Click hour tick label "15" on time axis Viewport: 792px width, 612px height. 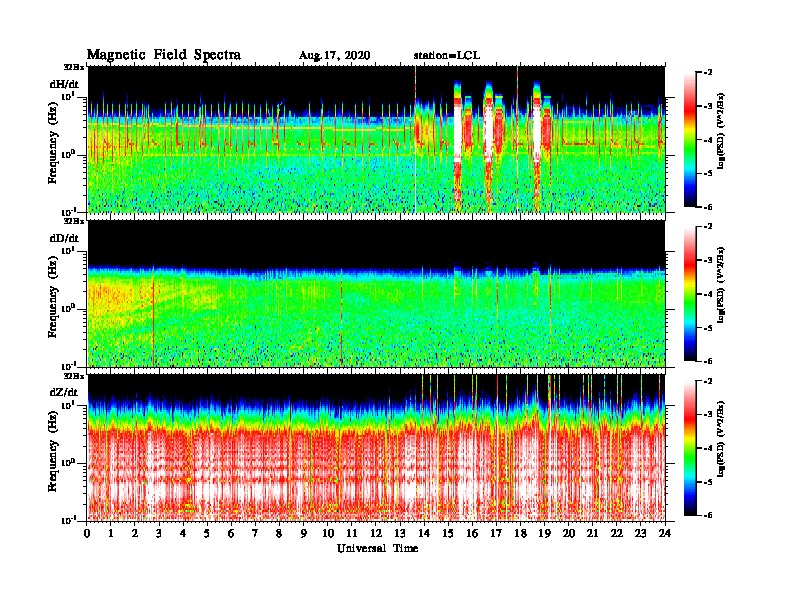448,533
